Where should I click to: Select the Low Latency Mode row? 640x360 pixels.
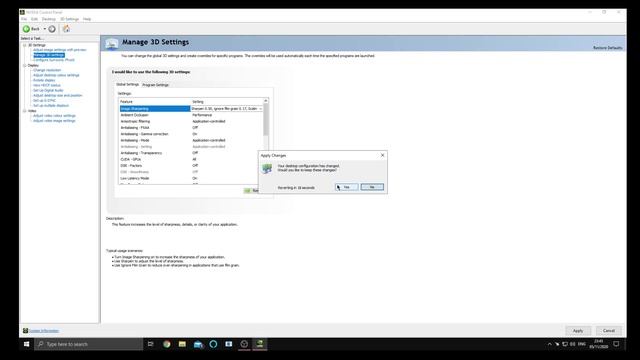189,178
